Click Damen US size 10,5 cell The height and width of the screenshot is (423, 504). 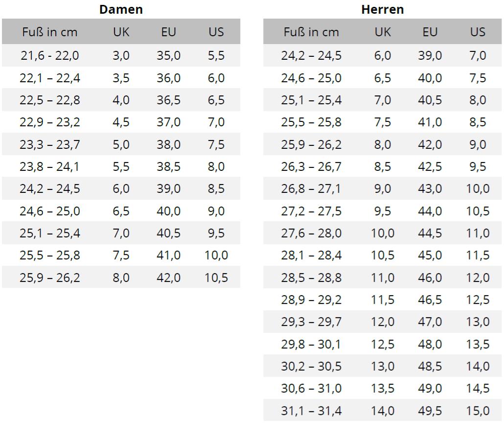pyautogui.click(x=216, y=278)
